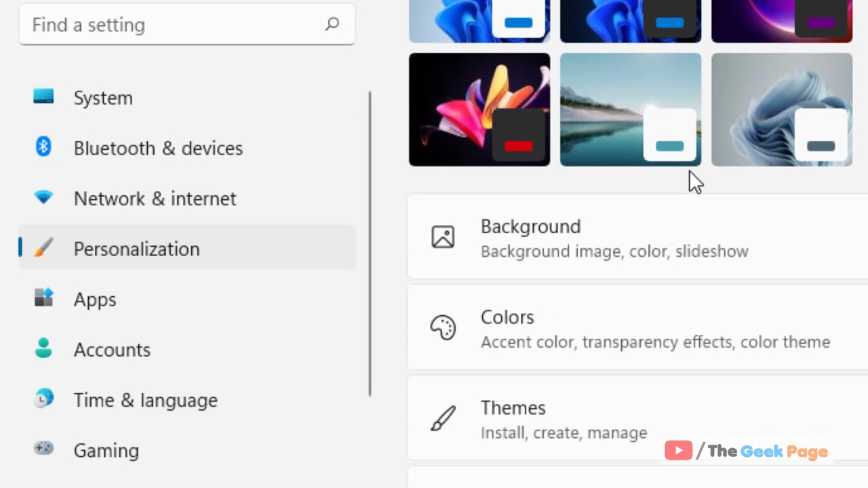Click the Gaming controller icon
Image resolution: width=868 pixels, height=488 pixels.
[43, 449]
